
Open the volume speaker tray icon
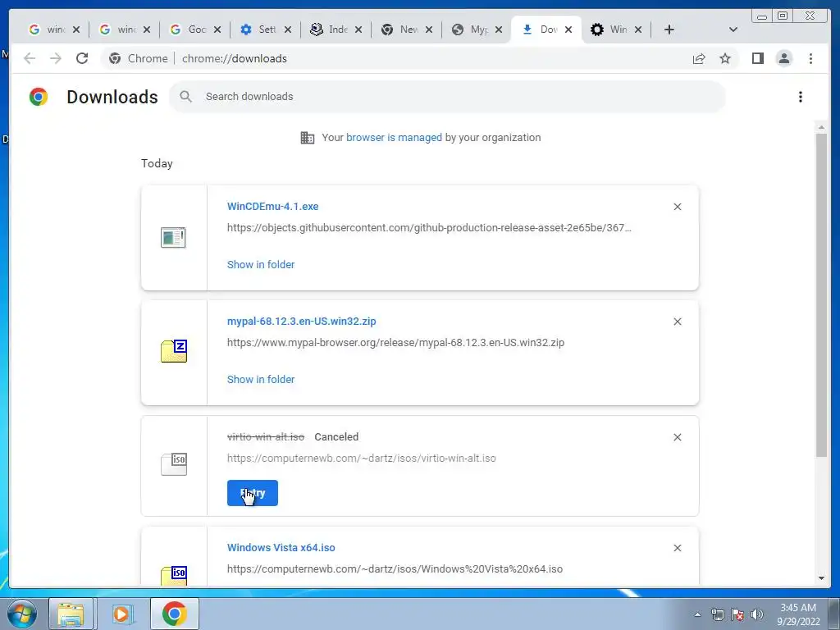(x=757, y=614)
